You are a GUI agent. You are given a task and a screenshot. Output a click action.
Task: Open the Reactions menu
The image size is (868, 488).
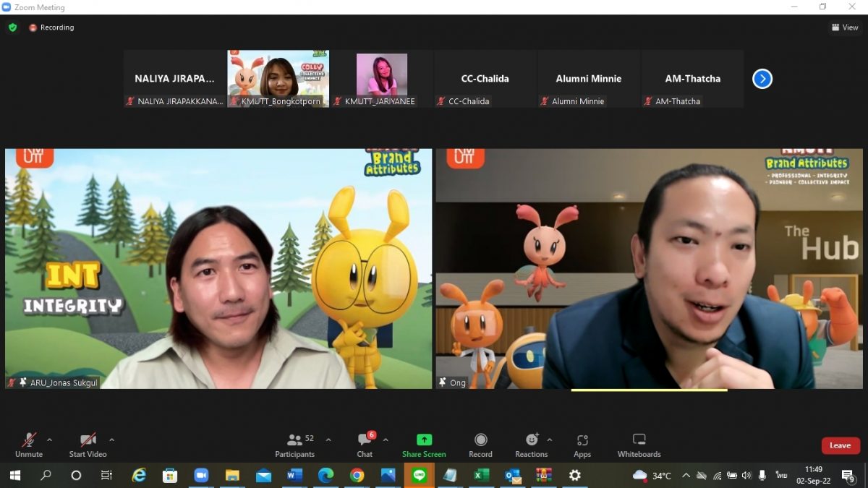tap(532, 445)
